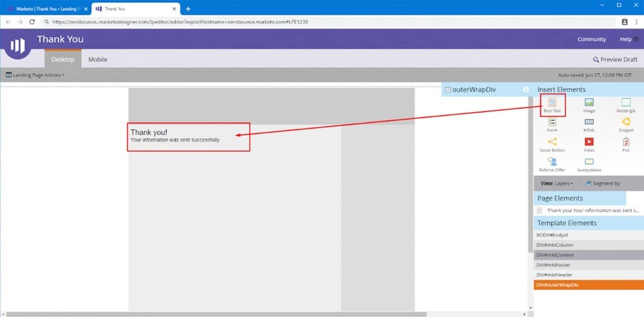This screenshot has width=644, height=317.
Task: Click the Insert Elements panel header
Action: pos(589,89)
